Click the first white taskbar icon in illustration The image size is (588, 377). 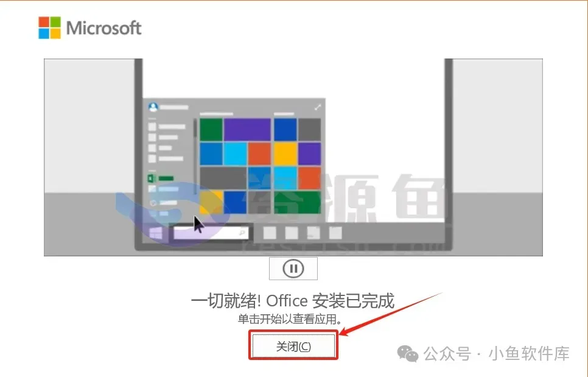270,233
